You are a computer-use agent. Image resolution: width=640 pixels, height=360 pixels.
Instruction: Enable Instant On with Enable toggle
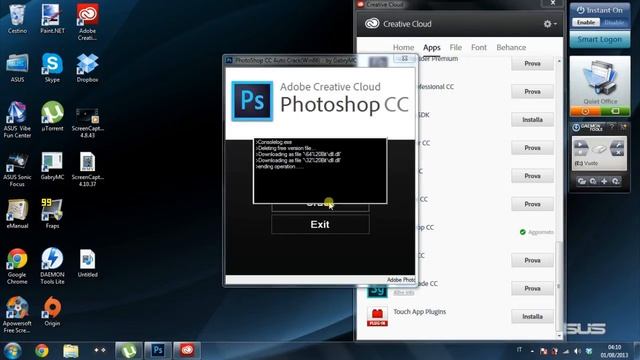coord(586,22)
